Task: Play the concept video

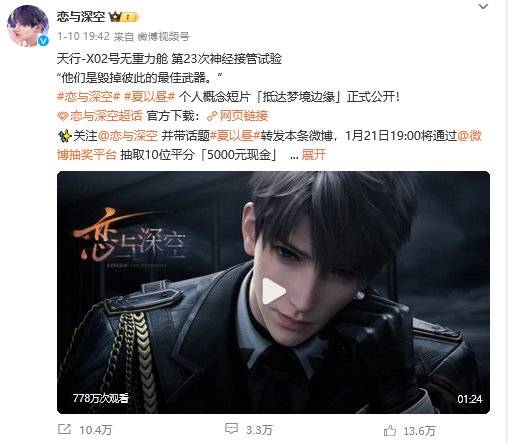Action: [273, 292]
